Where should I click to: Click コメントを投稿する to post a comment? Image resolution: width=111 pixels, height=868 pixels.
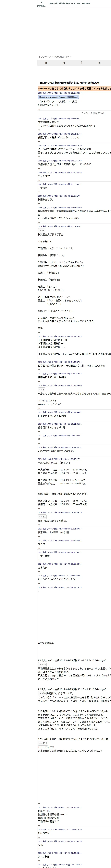(91, 113)
